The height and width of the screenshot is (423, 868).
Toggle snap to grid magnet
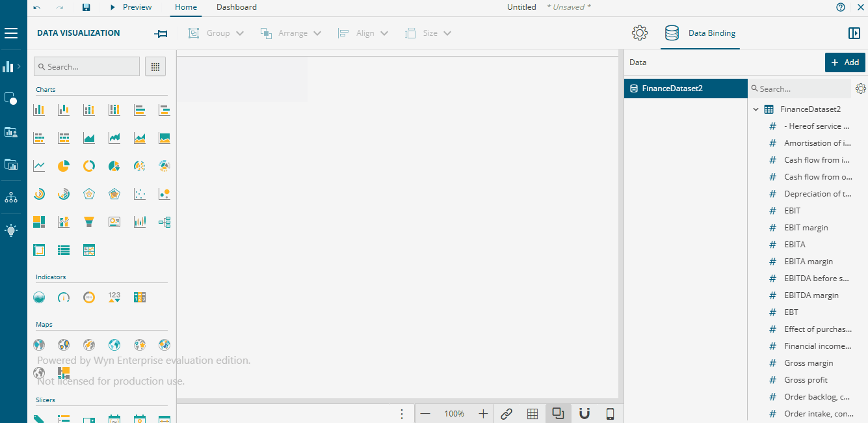[x=584, y=413]
